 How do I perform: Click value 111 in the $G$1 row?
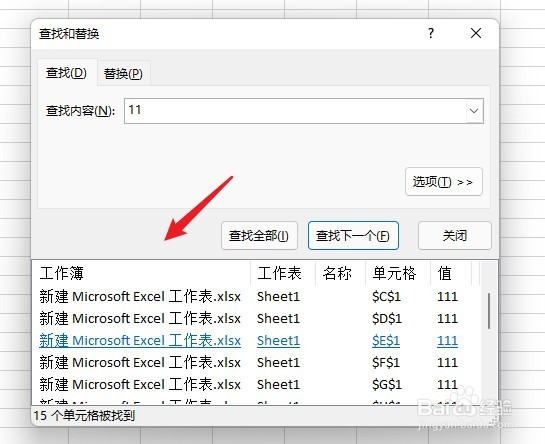447,385
